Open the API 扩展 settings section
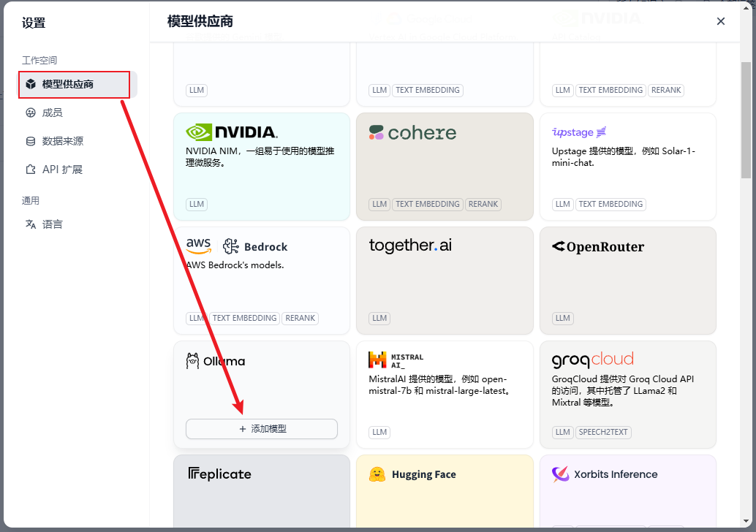Viewport: 756px width, 532px height. tap(78, 170)
